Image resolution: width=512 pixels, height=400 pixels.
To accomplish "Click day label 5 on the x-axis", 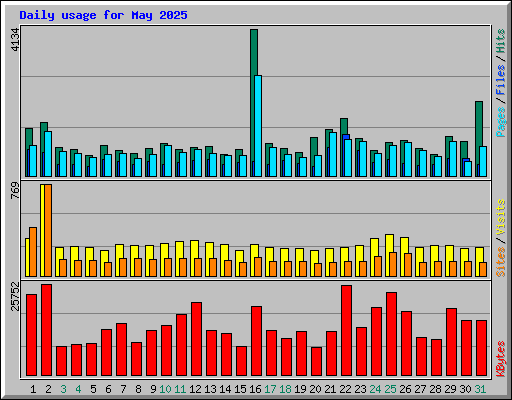I will (x=93, y=389).
